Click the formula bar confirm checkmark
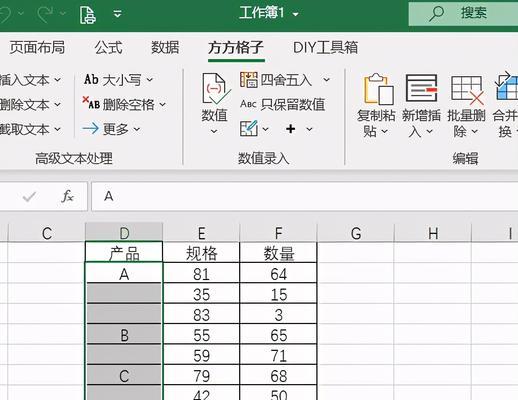 (29, 197)
